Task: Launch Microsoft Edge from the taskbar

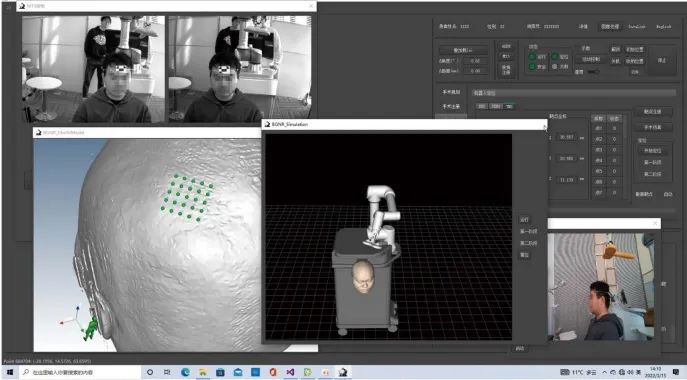Action: tap(185, 372)
